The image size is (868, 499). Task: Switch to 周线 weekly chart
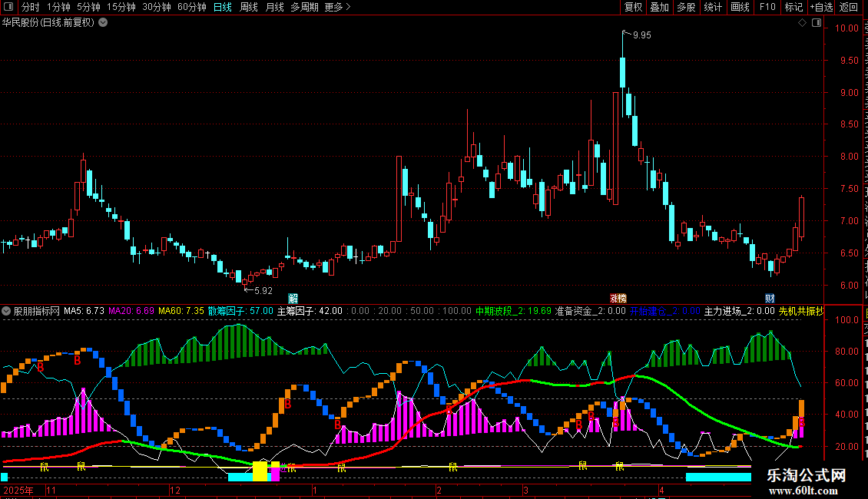click(x=249, y=7)
